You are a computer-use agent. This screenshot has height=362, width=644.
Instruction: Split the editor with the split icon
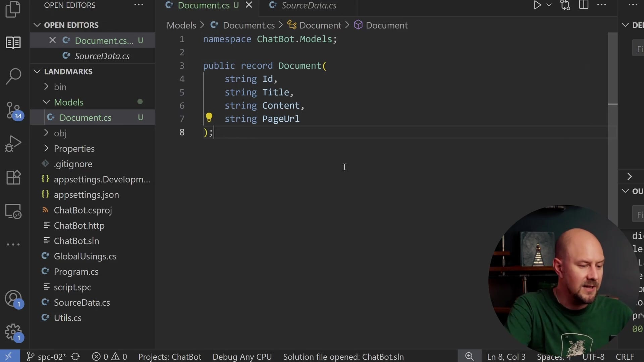[x=584, y=5]
